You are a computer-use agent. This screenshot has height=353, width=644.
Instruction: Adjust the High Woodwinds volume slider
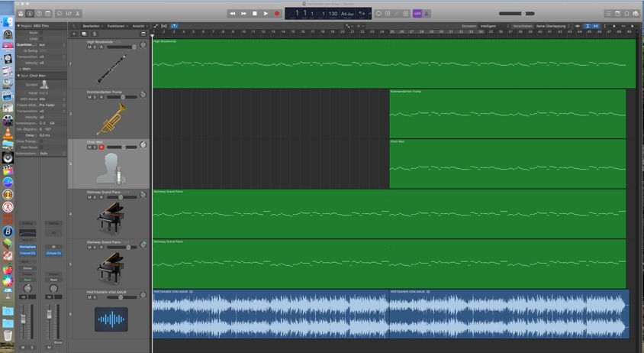pyautogui.click(x=122, y=47)
